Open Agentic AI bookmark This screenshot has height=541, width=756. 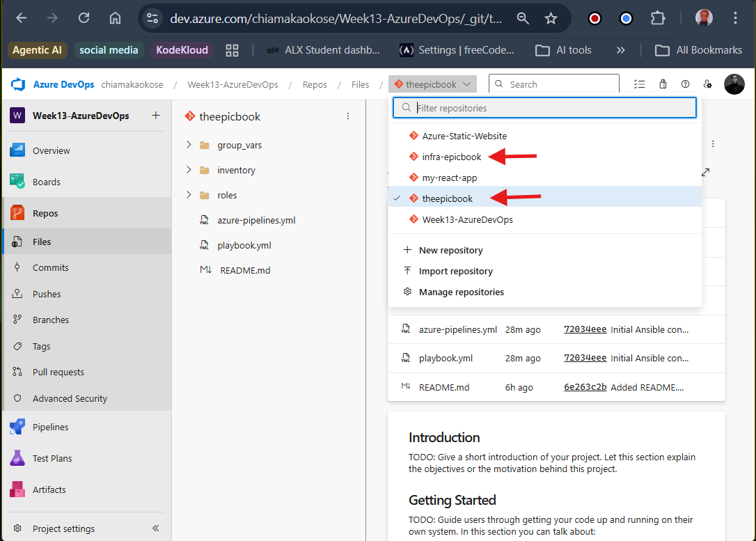click(37, 50)
